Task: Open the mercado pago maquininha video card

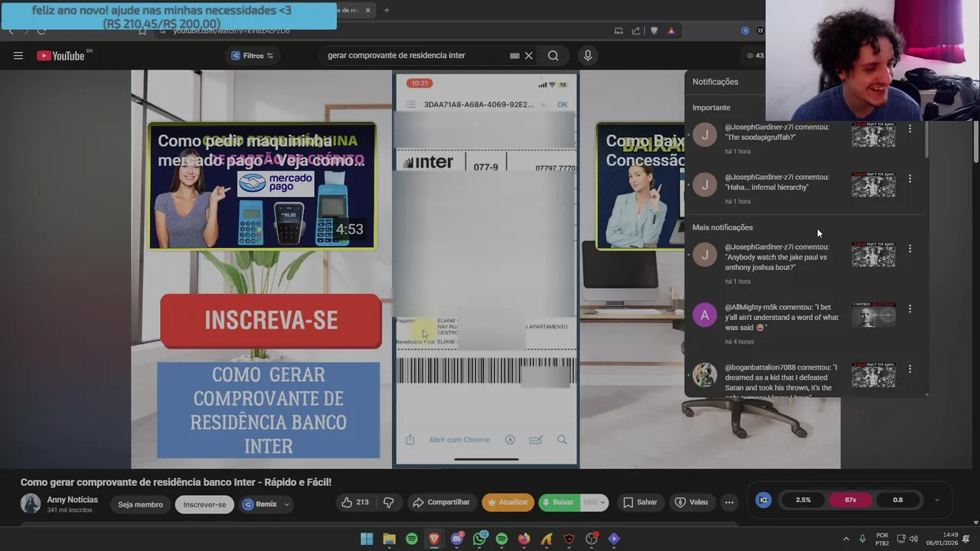Action: pyautogui.click(x=262, y=187)
